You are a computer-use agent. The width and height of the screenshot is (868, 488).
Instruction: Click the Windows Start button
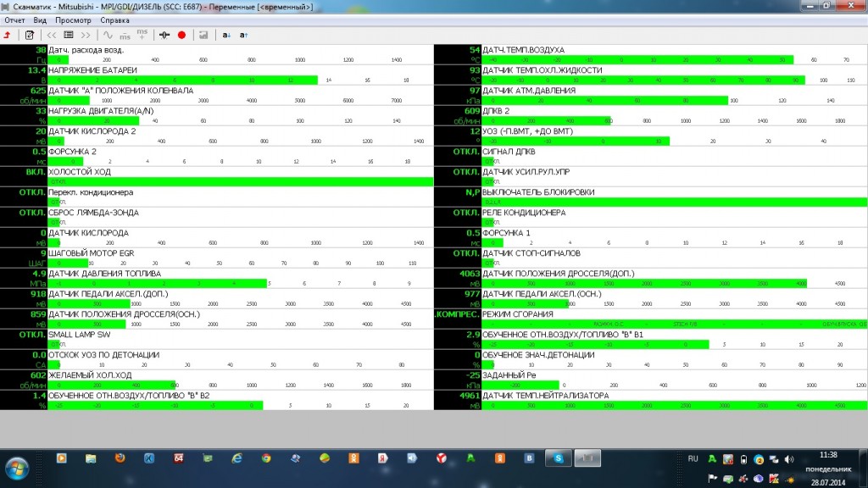click(17, 464)
